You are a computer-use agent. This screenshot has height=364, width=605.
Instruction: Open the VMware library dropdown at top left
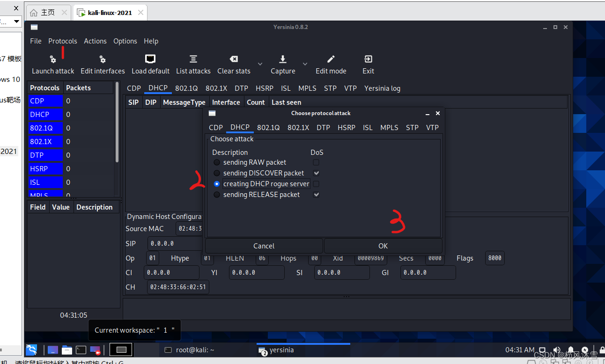[16, 21]
